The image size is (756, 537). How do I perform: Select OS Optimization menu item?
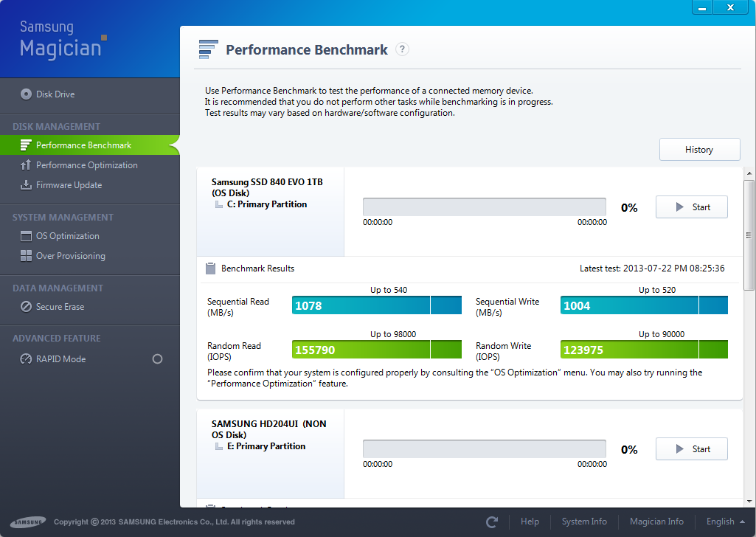[67, 236]
